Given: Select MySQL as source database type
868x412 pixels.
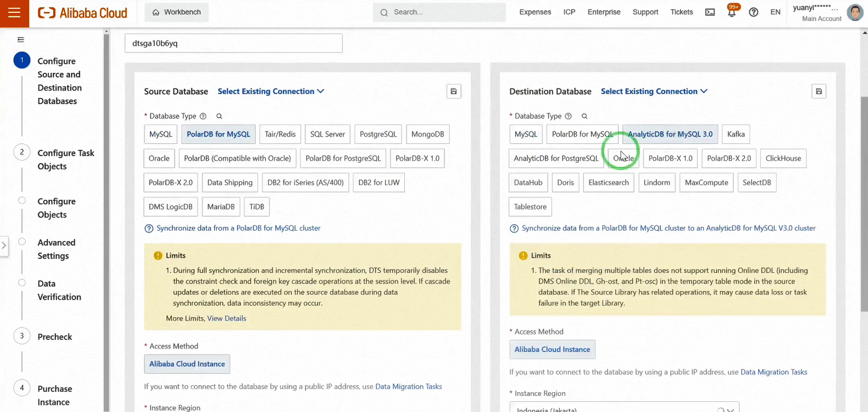Looking at the screenshot, I should click(161, 134).
